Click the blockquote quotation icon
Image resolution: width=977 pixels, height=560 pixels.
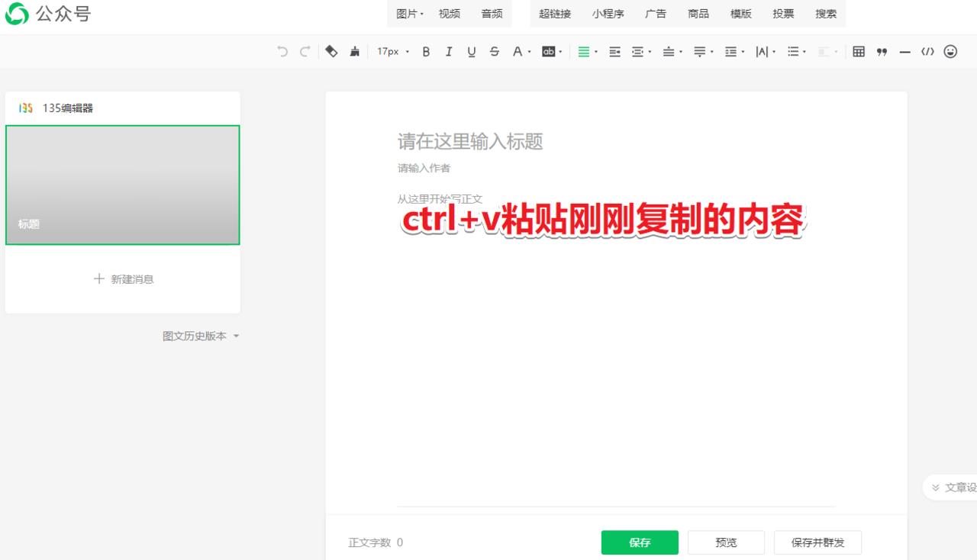tap(882, 51)
